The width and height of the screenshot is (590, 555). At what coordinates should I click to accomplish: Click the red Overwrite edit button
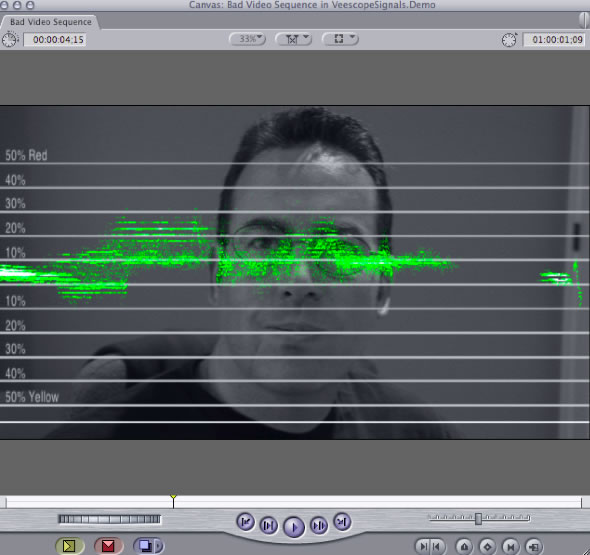108,546
